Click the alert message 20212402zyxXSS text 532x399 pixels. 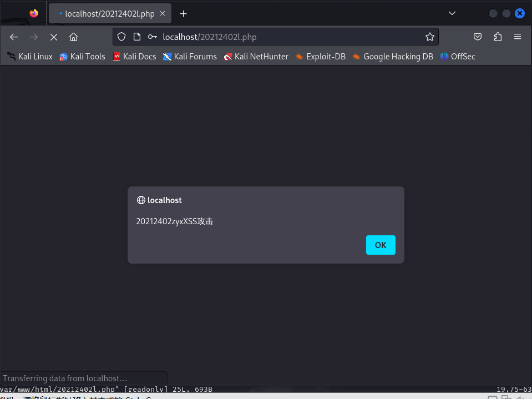click(174, 221)
